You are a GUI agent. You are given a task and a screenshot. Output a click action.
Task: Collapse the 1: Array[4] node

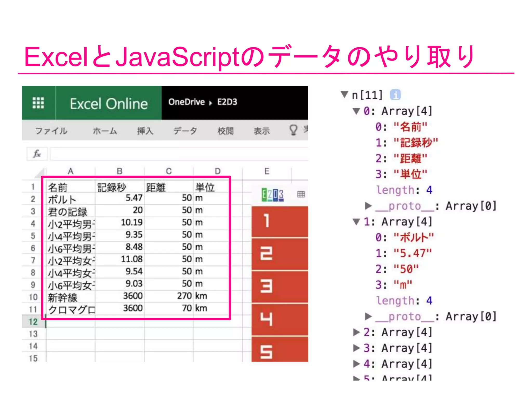point(356,222)
